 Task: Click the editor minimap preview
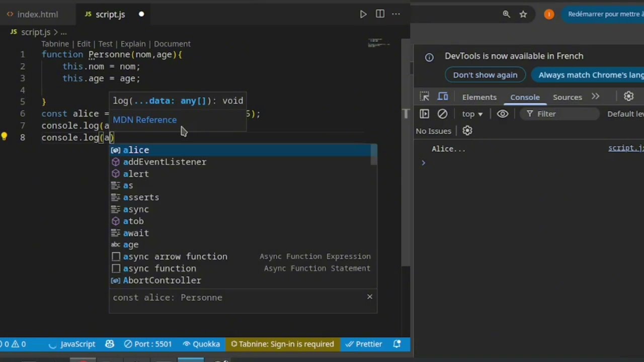pyautogui.click(x=378, y=43)
